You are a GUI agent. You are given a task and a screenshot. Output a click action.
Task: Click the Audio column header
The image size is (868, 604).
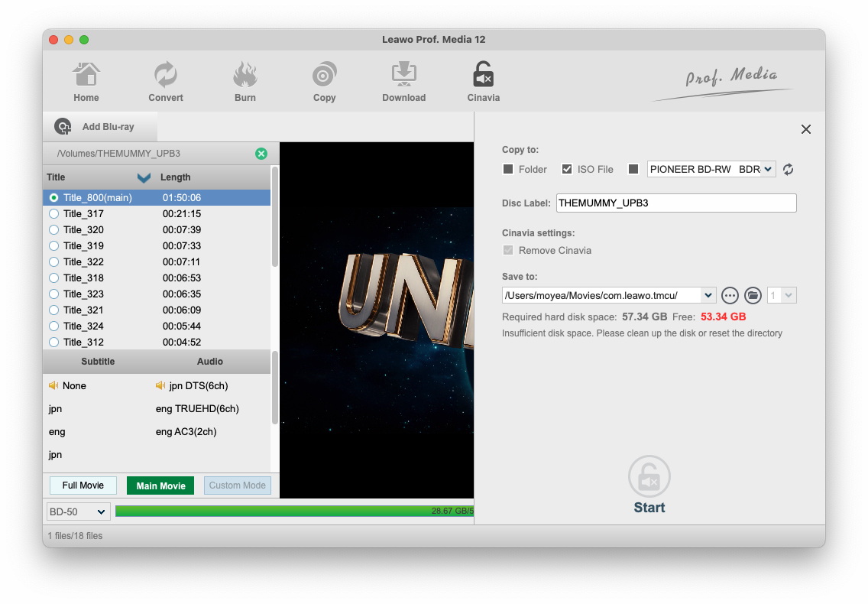click(210, 362)
